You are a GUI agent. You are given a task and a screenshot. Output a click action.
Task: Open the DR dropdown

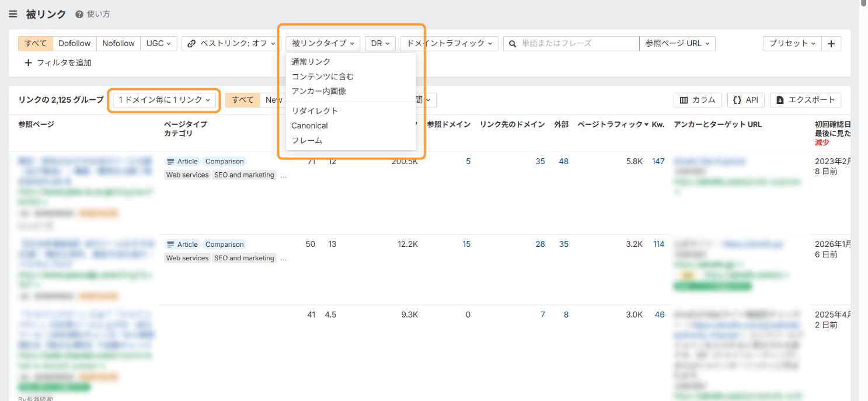[x=380, y=43]
